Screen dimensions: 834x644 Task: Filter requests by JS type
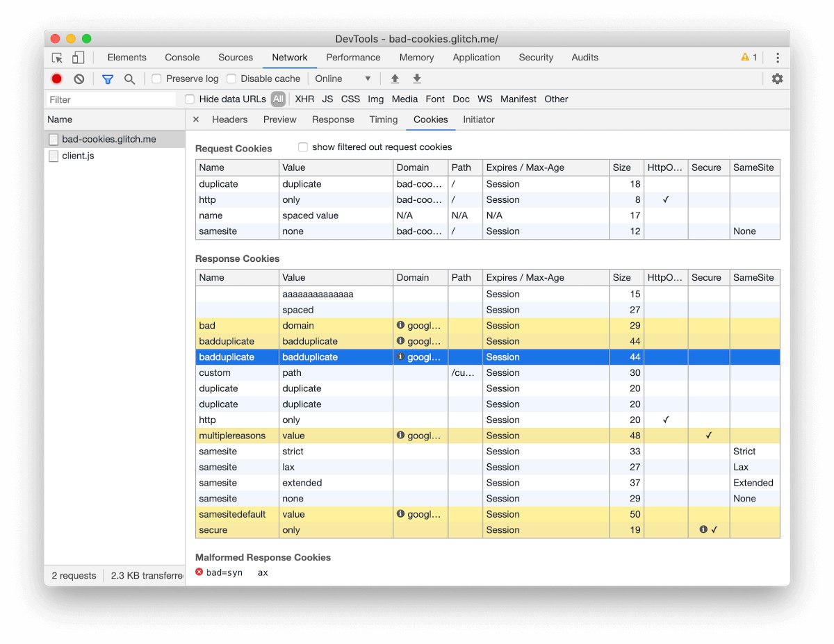click(327, 99)
